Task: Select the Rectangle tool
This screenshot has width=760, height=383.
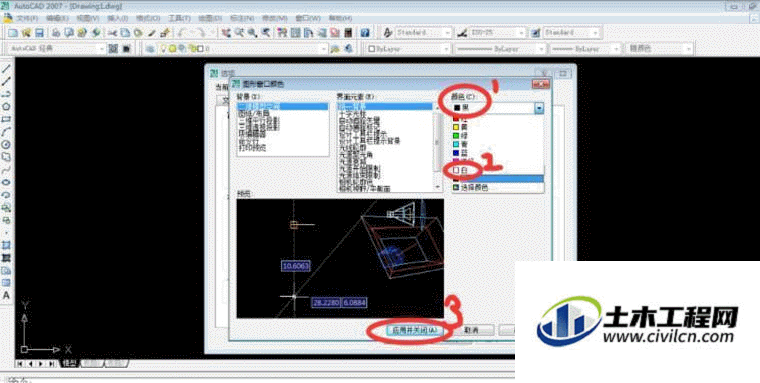Action: coord(6,119)
